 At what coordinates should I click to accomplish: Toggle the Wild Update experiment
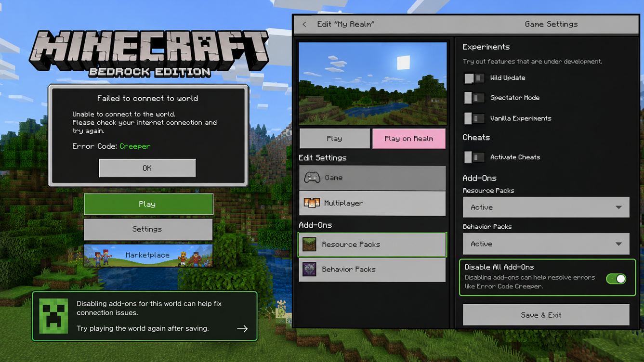(474, 78)
